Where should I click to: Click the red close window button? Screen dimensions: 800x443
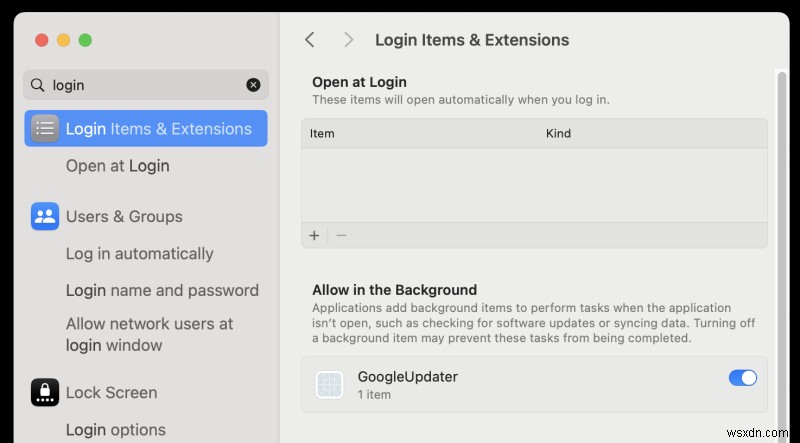[41, 40]
